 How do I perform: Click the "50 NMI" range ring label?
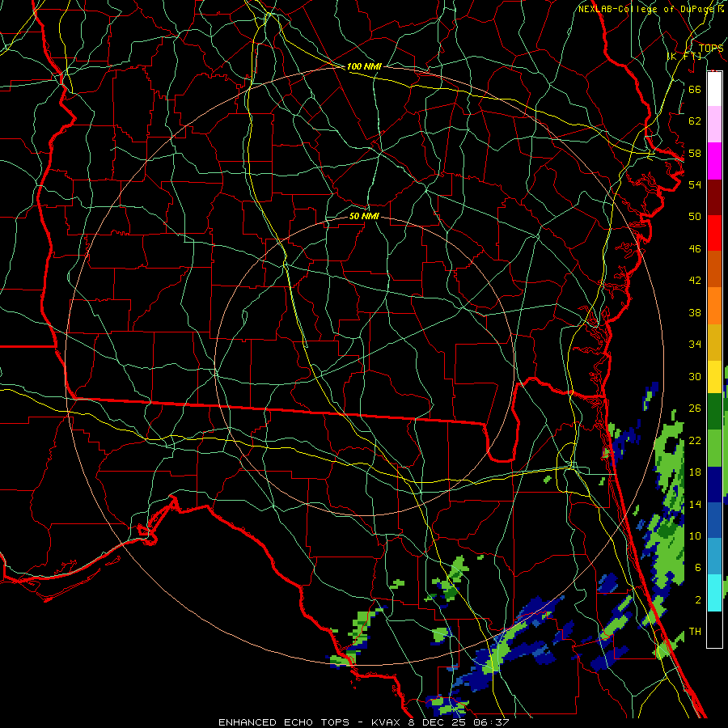[x=364, y=216]
